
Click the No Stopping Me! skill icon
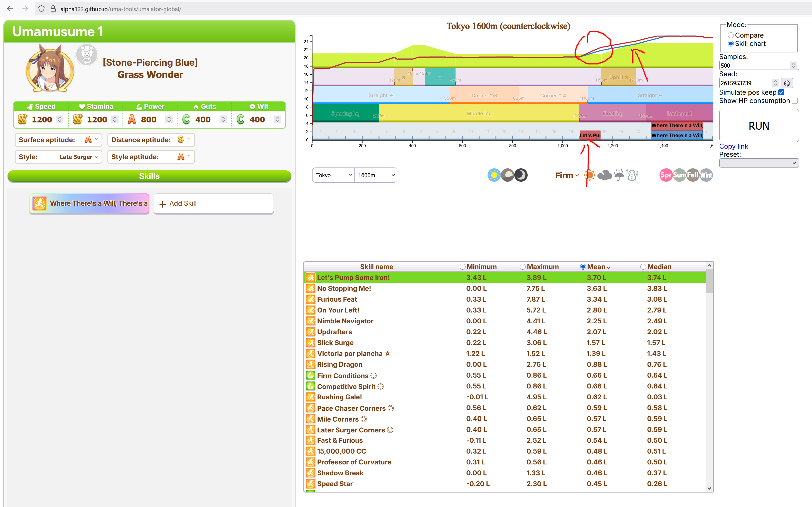(311, 288)
